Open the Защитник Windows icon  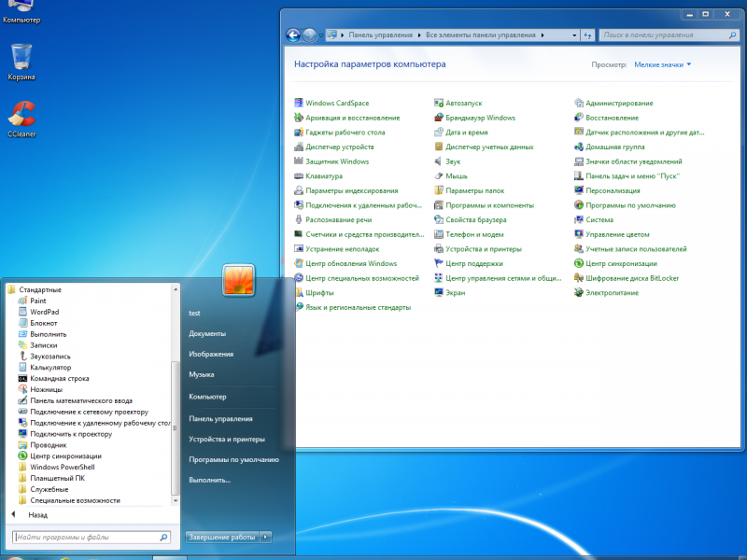coord(299,161)
